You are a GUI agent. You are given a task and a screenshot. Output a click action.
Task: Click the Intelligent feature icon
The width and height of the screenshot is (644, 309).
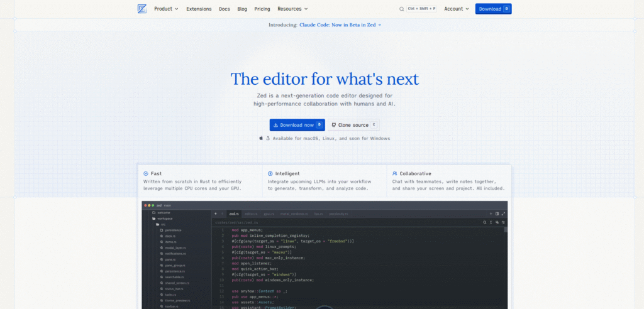click(270, 173)
